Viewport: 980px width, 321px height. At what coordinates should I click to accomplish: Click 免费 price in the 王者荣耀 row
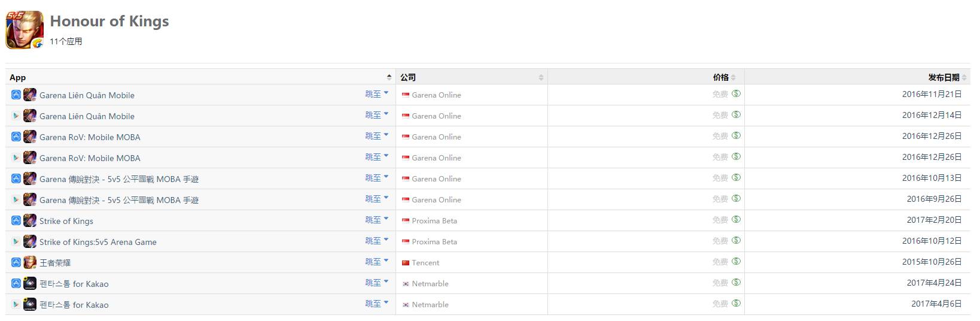[x=720, y=262]
